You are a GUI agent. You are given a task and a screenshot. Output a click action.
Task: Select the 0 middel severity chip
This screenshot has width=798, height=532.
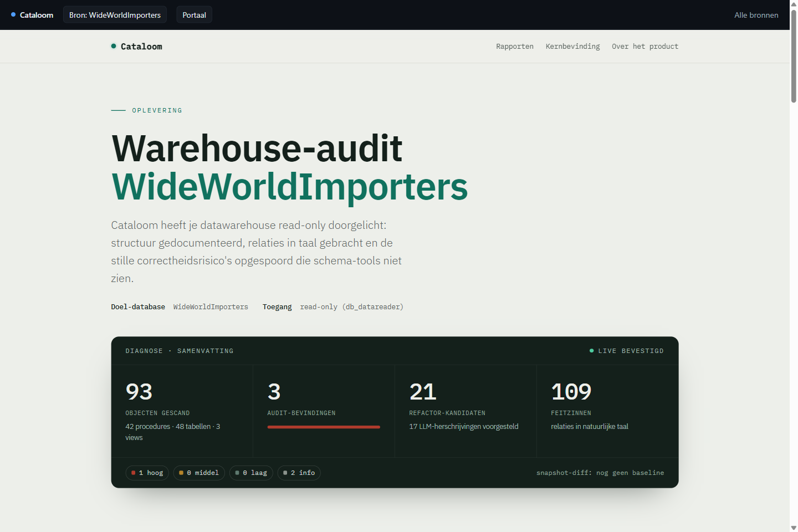pos(199,473)
